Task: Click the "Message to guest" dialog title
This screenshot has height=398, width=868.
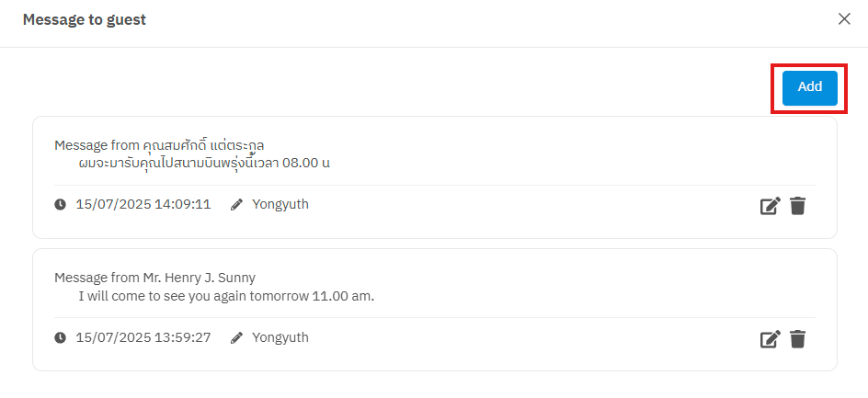Action: pyautogui.click(x=85, y=19)
